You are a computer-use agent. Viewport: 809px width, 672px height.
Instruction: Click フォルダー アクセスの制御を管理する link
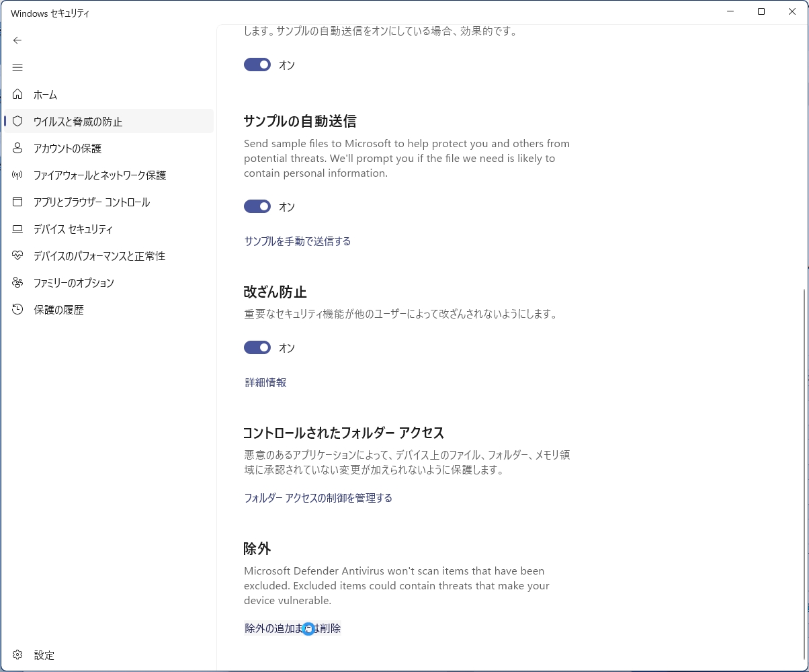pos(318,498)
